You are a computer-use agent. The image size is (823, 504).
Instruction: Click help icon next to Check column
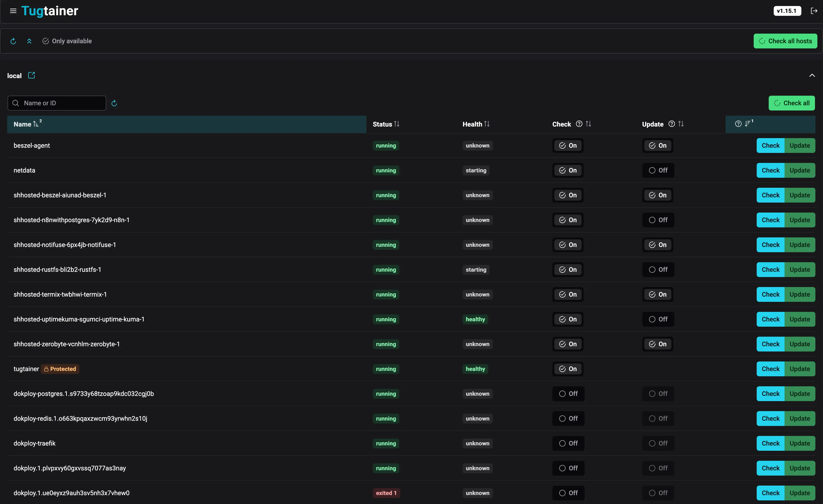579,124
